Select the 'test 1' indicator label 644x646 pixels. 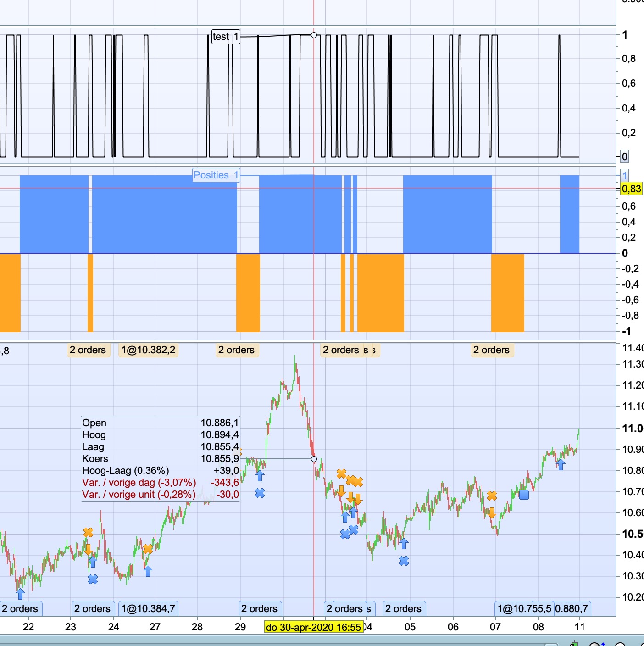226,36
